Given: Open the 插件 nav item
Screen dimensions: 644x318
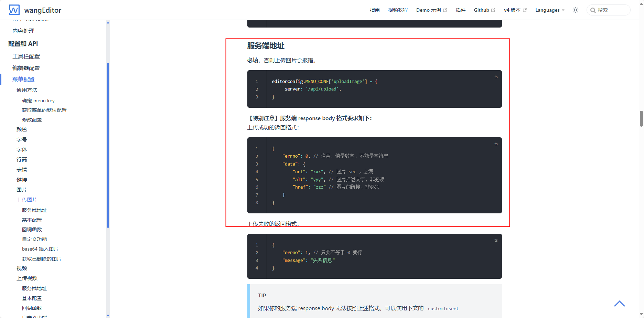Looking at the screenshot, I should coord(461,10).
